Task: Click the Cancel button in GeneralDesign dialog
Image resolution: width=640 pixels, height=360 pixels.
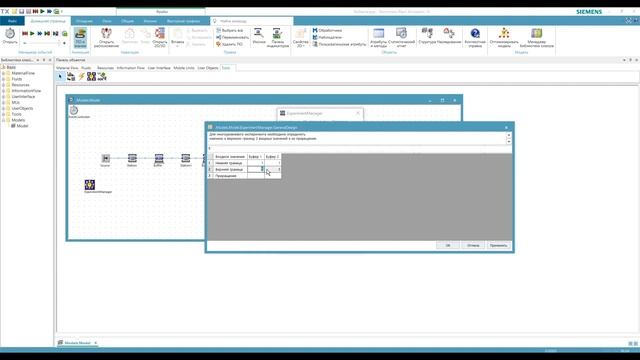Action: click(x=473, y=245)
